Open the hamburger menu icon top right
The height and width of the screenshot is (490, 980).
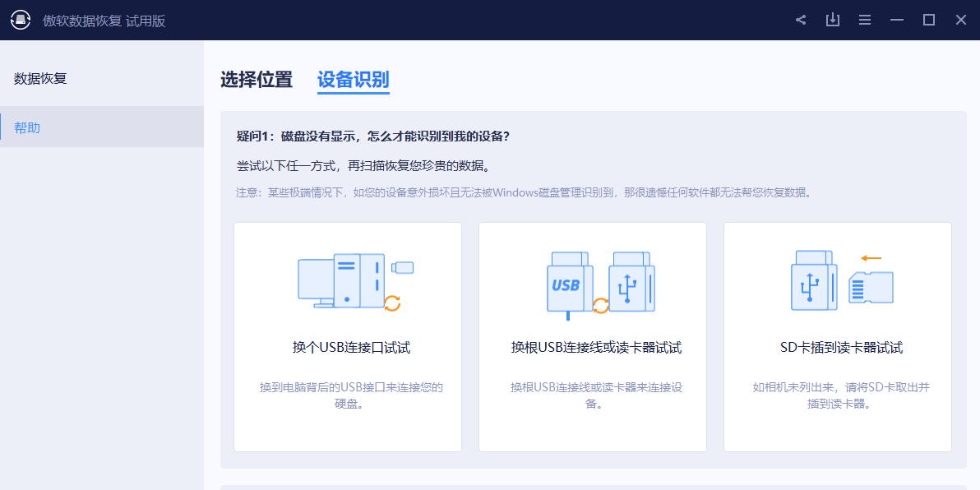[864, 19]
